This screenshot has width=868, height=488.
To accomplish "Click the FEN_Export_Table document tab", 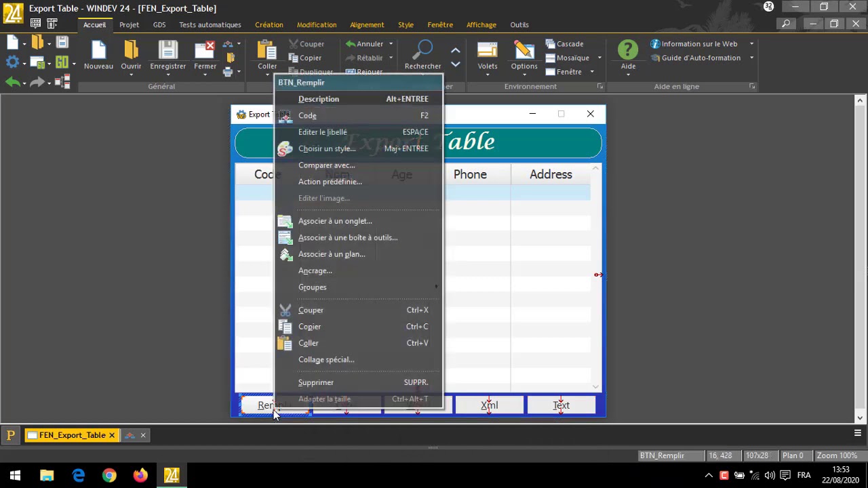I will coord(71,435).
